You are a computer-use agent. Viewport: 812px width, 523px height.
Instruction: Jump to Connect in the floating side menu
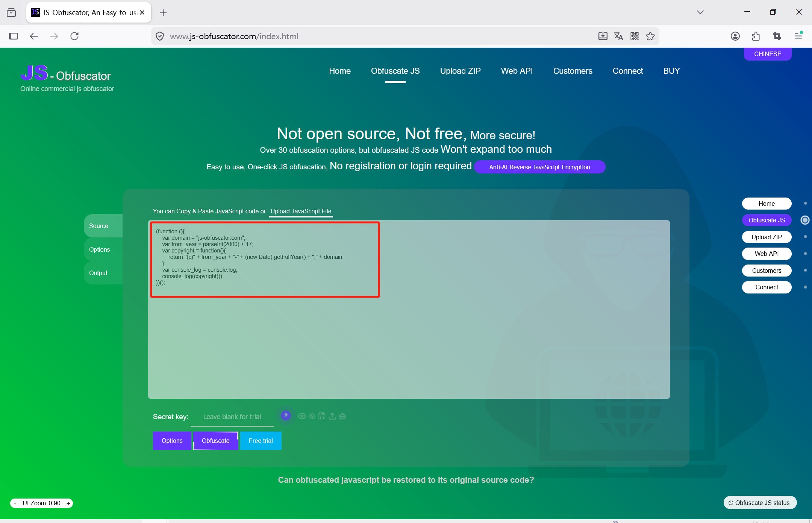pos(767,287)
